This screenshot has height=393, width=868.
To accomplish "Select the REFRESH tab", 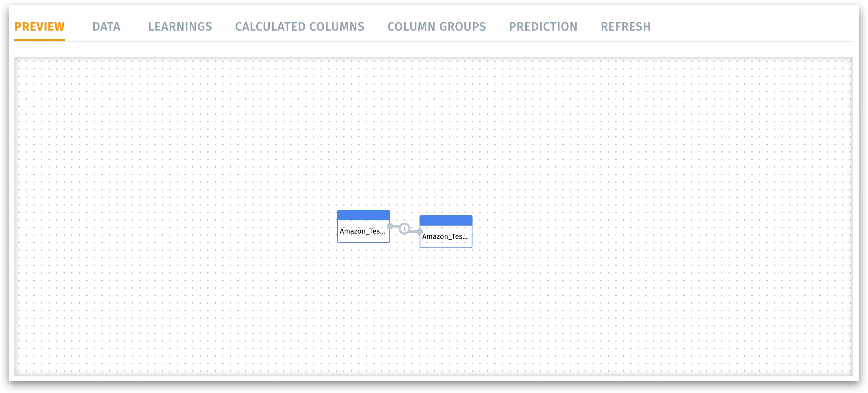I will click(x=625, y=26).
